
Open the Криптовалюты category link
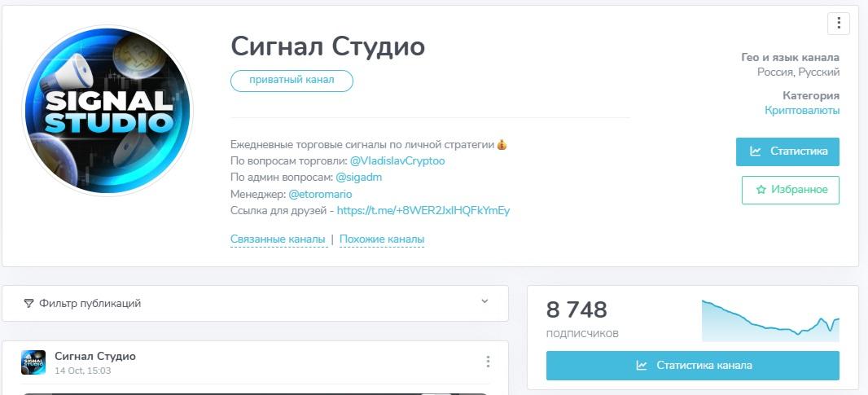802,111
